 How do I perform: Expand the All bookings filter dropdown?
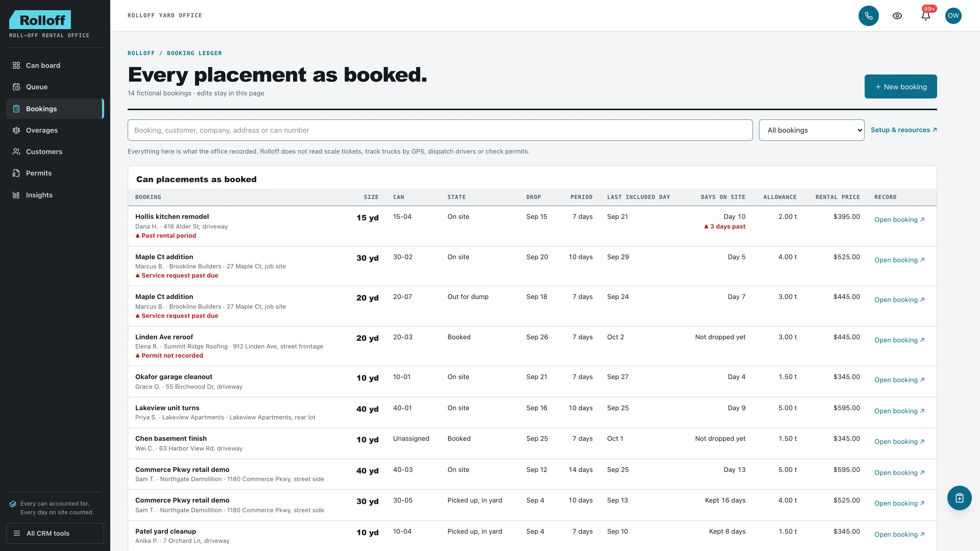[x=812, y=130]
